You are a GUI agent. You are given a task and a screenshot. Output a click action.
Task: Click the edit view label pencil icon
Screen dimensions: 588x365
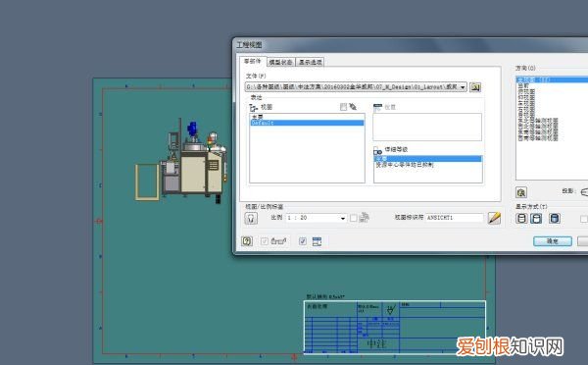(494, 218)
